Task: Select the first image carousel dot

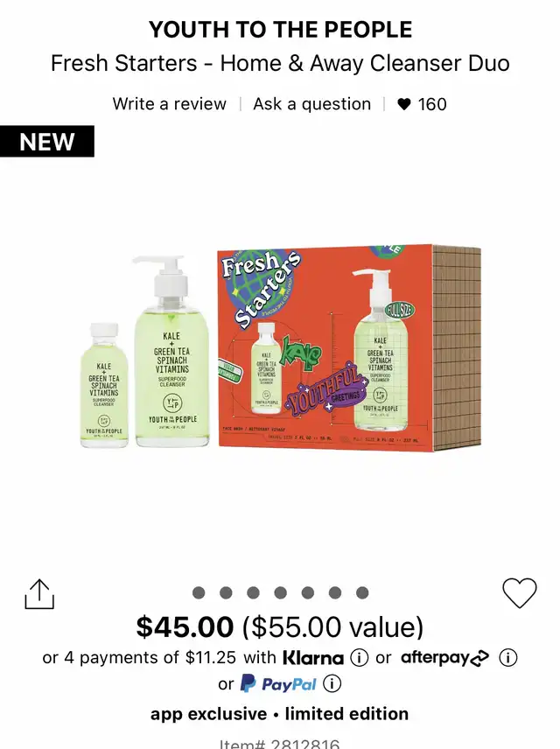Action: (199, 592)
